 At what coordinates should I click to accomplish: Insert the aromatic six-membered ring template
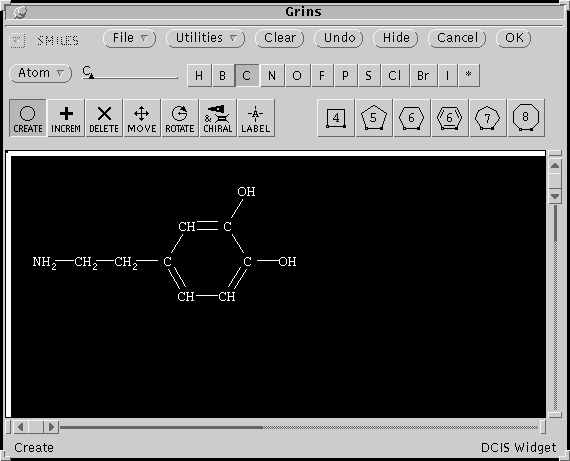point(450,118)
